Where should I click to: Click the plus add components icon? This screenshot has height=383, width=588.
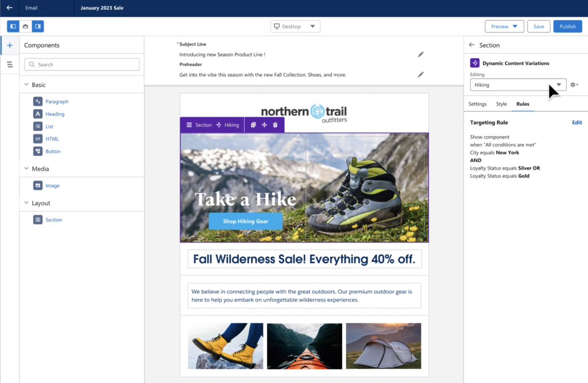tap(10, 45)
